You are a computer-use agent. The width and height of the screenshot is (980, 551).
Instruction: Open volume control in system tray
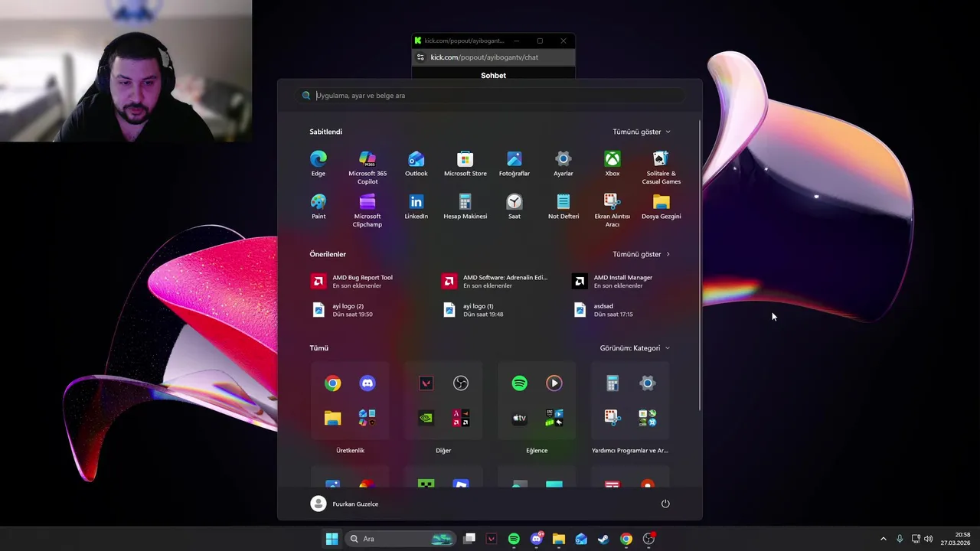929,539
